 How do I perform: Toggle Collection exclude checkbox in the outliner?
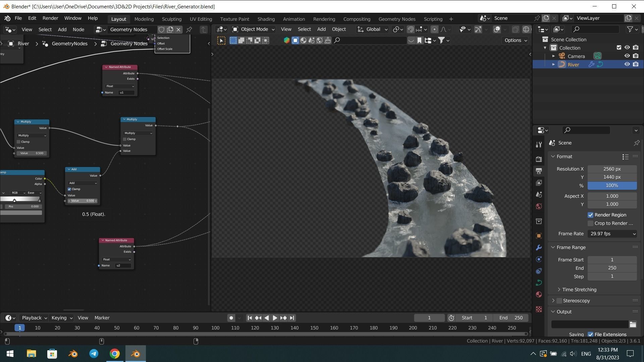(x=619, y=48)
